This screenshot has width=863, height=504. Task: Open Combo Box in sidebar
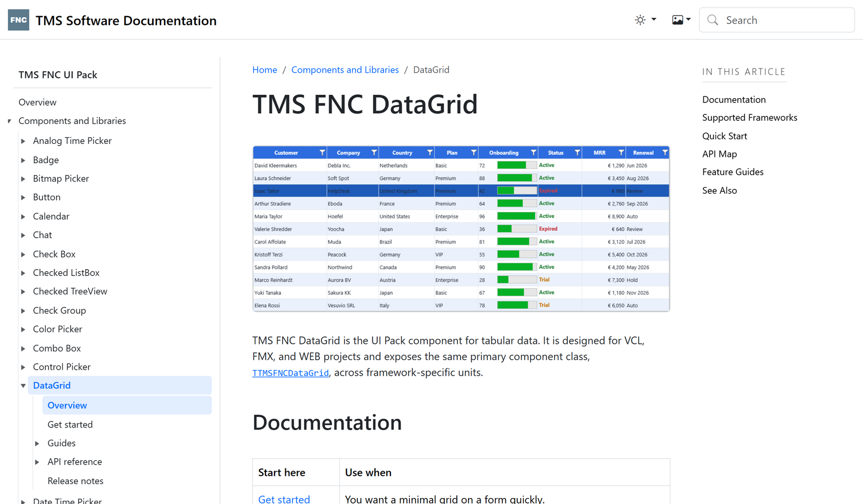[x=57, y=348]
